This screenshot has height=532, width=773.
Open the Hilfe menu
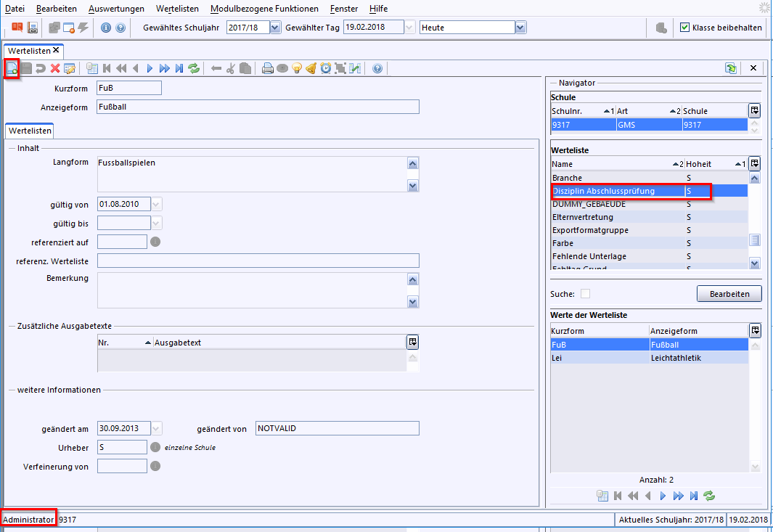pyautogui.click(x=379, y=9)
